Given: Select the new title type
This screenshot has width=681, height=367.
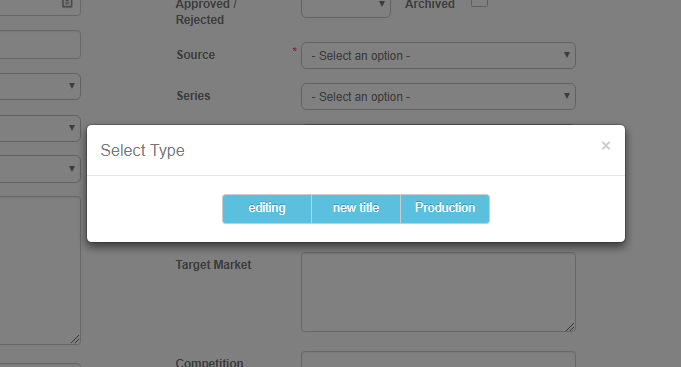Looking at the screenshot, I should click(x=356, y=209).
